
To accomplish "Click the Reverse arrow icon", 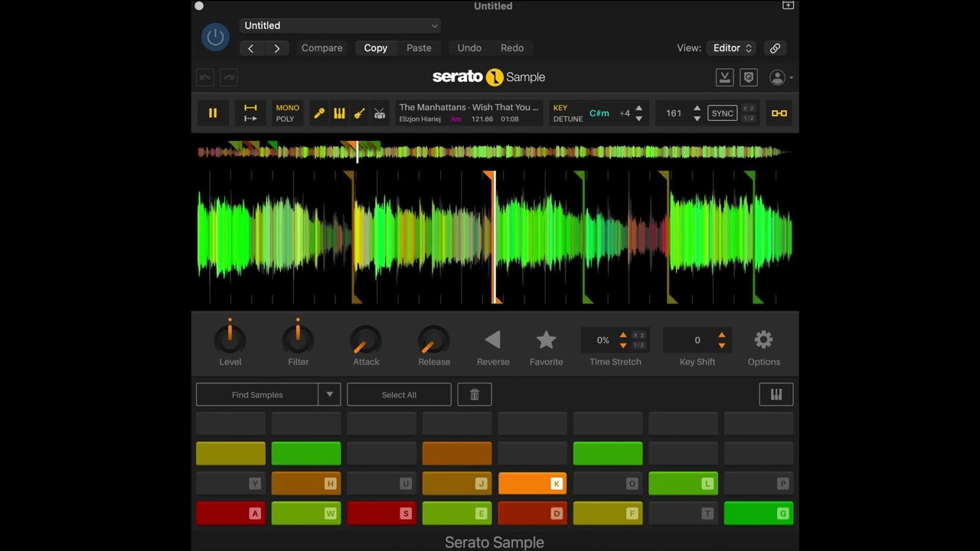I will click(x=493, y=340).
